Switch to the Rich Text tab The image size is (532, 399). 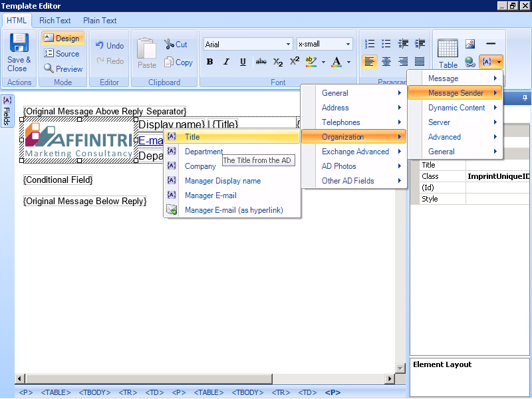tap(55, 21)
